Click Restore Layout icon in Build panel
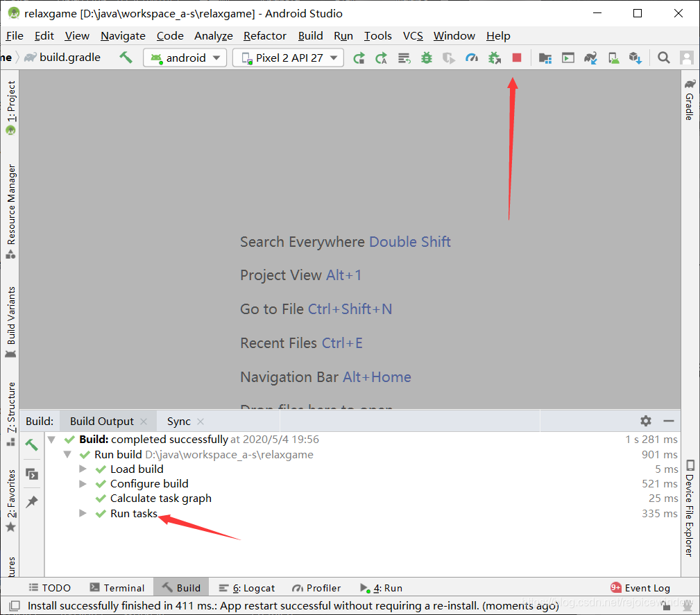The width and height of the screenshot is (700, 615). pyautogui.click(x=32, y=474)
